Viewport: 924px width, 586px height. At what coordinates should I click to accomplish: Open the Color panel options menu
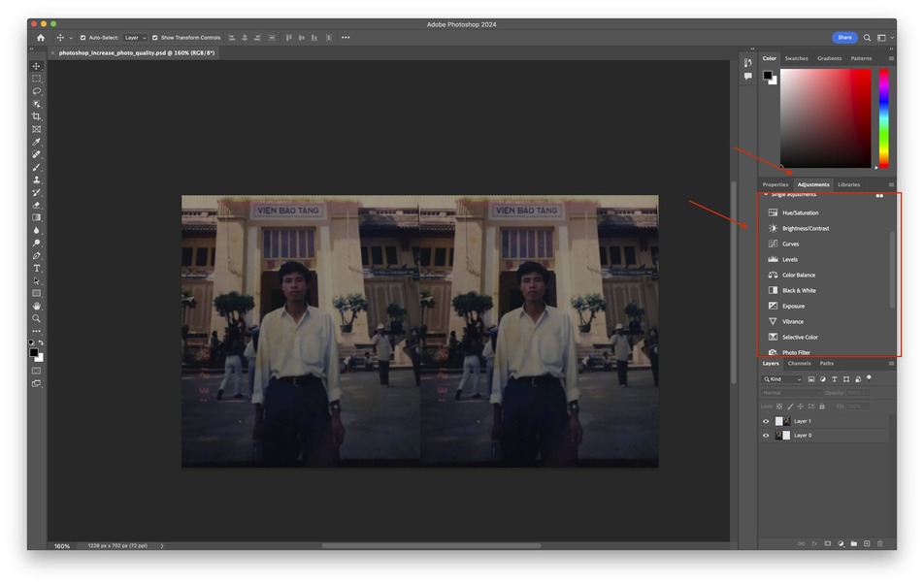tap(891, 58)
